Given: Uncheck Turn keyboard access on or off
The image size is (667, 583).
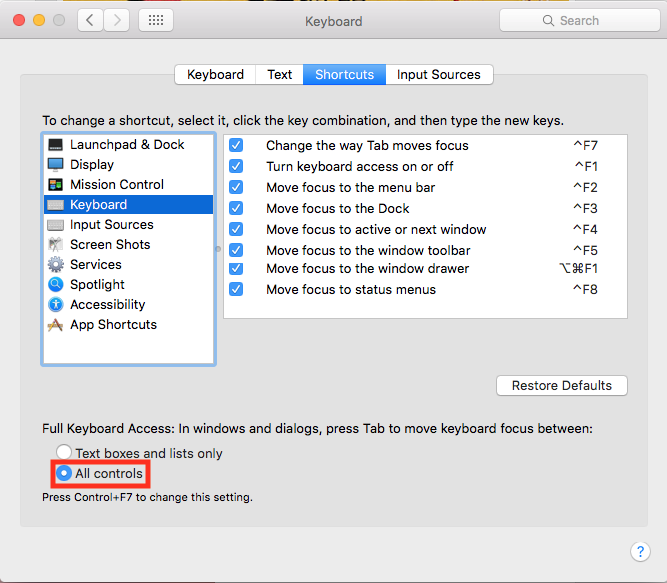Looking at the screenshot, I should click(x=236, y=166).
